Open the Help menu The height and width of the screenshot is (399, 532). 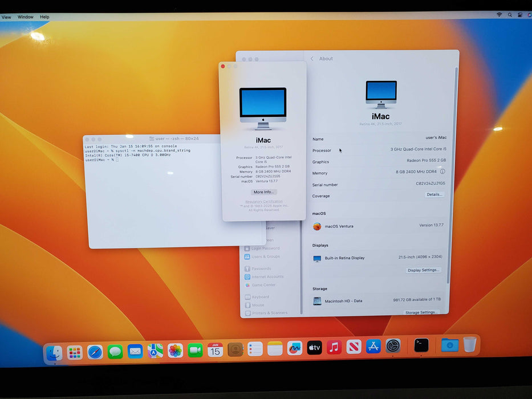44,17
